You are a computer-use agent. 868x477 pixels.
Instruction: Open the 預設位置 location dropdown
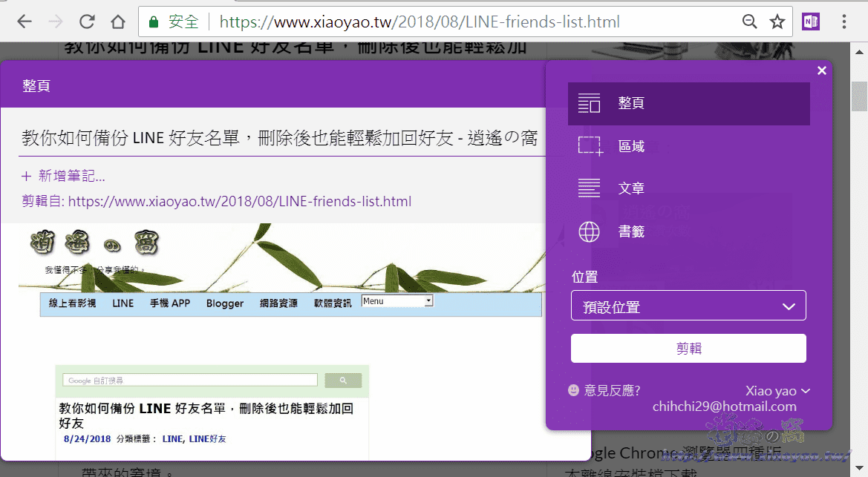coord(688,305)
